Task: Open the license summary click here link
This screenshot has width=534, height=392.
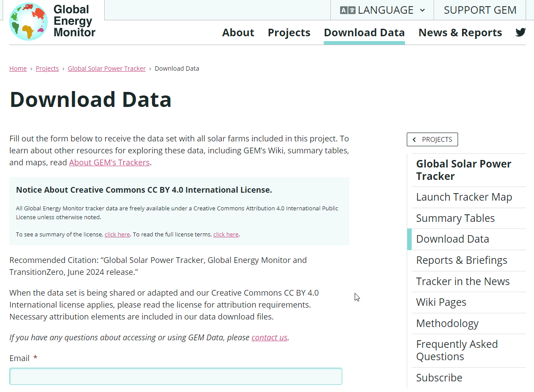Action: 117,235
